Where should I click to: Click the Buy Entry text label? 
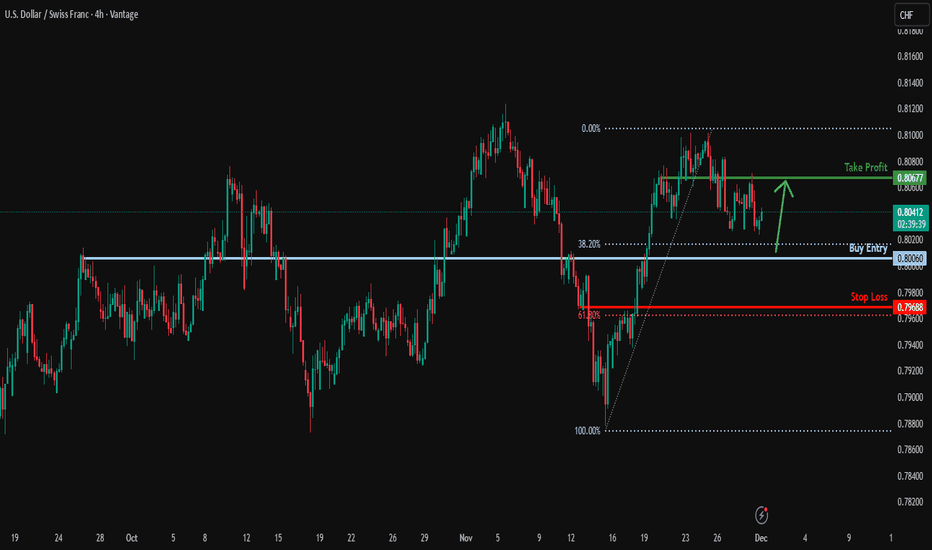(x=868, y=247)
